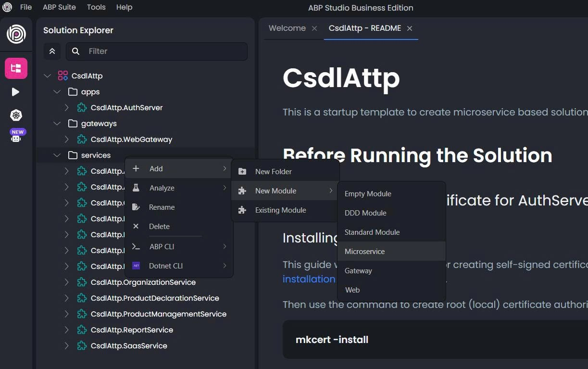
Task: Select New Folder in Add submenu
Action: point(286,171)
